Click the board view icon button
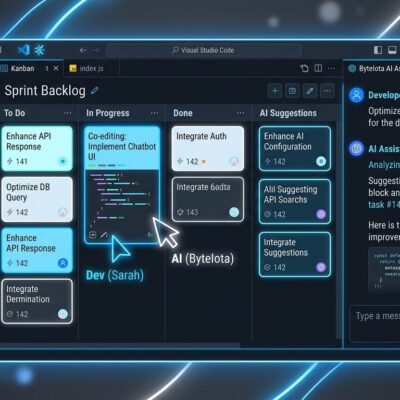 292,91
